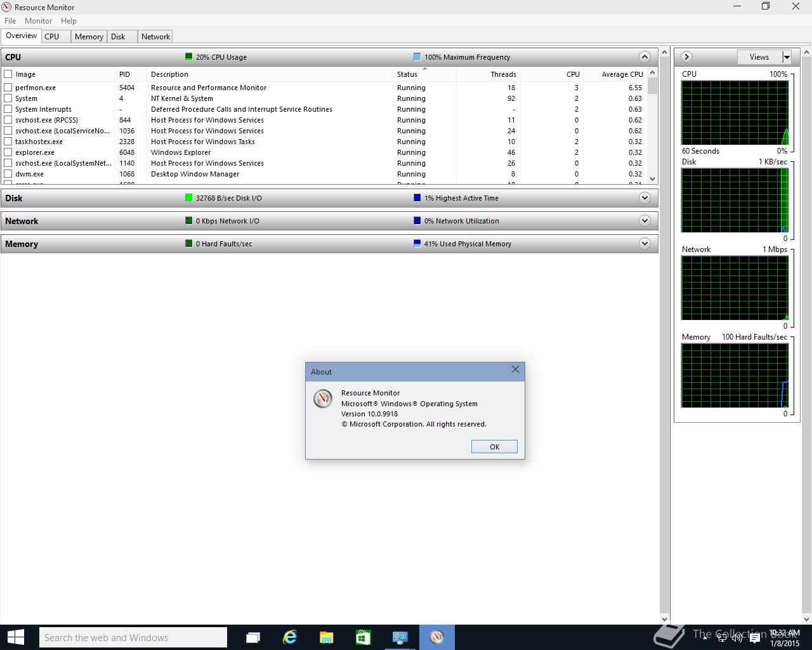This screenshot has width=812, height=650.
Task: Sort by the Status column header
Action: pyautogui.click(x=424, y=74)
